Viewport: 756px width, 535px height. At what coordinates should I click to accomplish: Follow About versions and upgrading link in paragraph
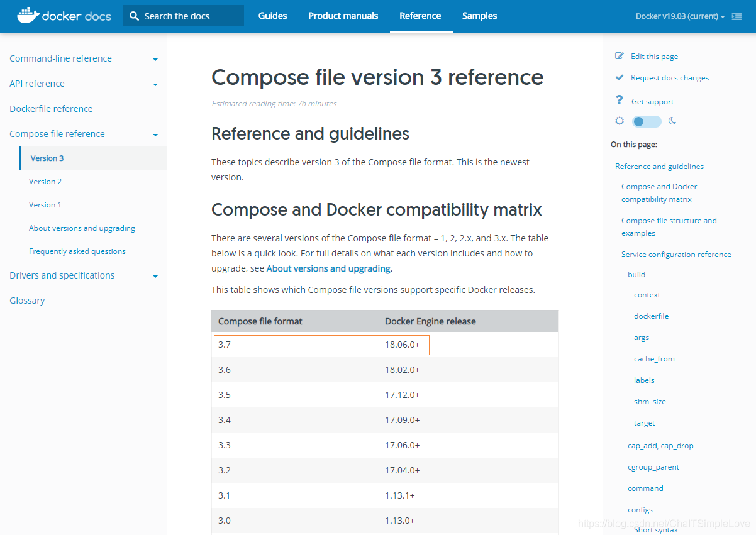[x=328, y=268]
